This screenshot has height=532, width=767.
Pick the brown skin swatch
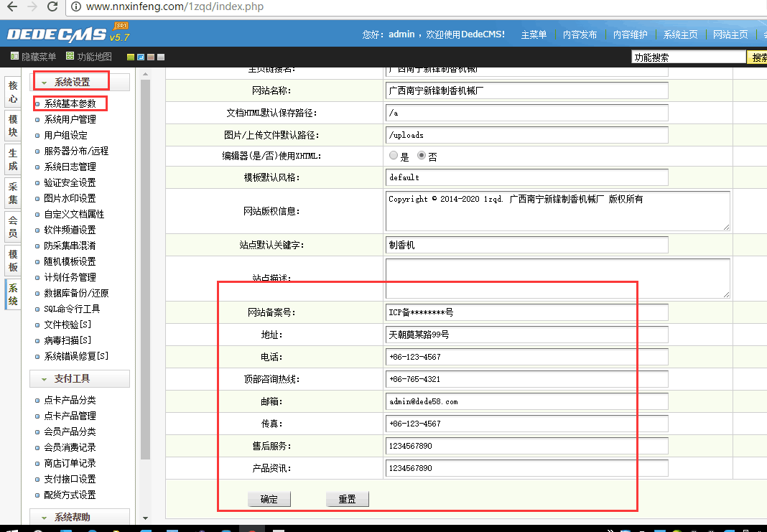151,57
